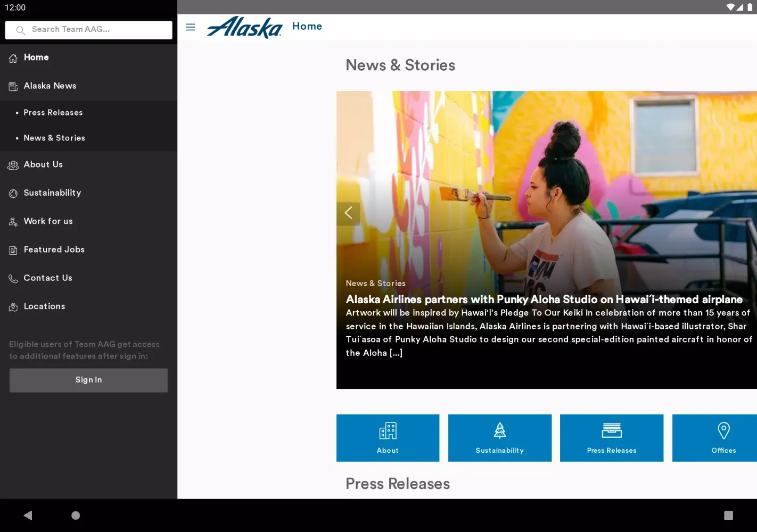Tap the About building icon tile
This screenshot has width=757, height=532.
tap(388, 438)
